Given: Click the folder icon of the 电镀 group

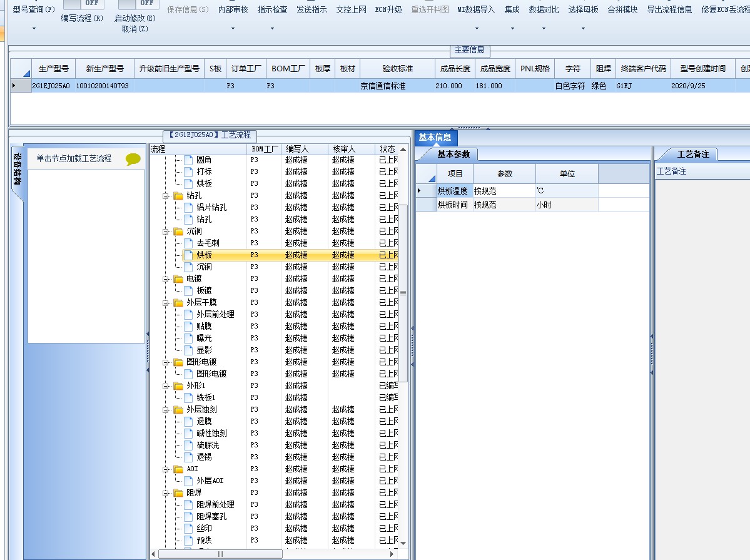Looking at the screenshot, I should coord(178,279).
